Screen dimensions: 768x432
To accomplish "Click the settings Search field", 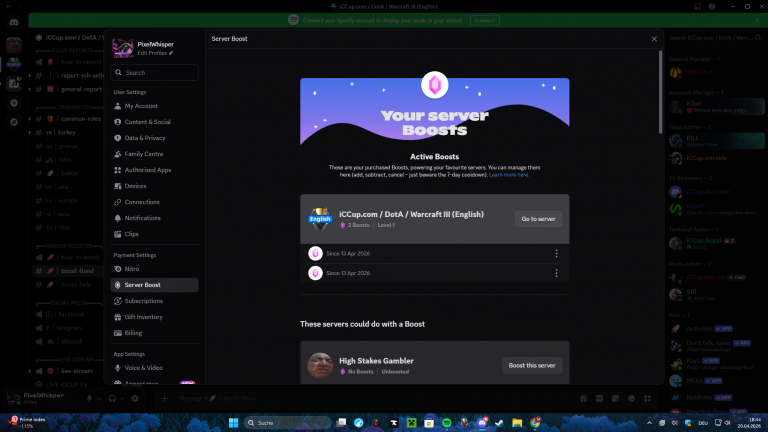I will click(154, 72).
